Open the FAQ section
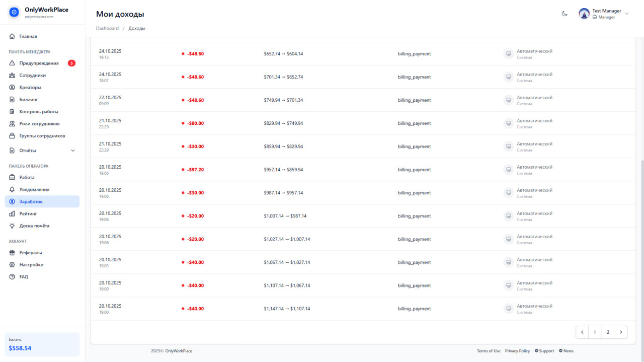Viewport: 644px width, 362px height. point(25,276)
